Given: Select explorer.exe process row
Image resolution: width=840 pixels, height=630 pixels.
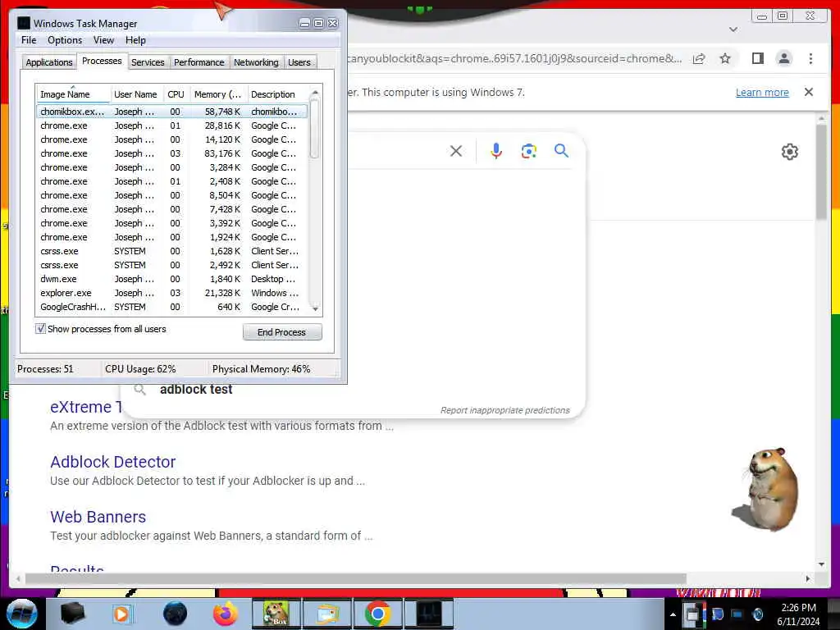Looking at the screenshot, I should tap(172, 293).
